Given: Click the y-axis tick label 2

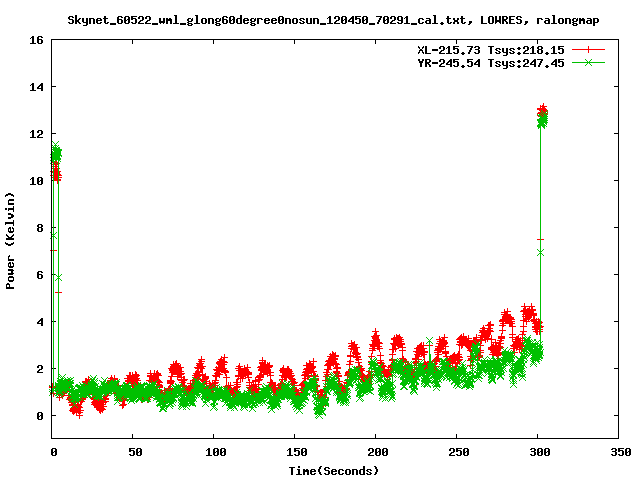Looking at the screenshot, I should pyautogui.click(x=40, y=369).
